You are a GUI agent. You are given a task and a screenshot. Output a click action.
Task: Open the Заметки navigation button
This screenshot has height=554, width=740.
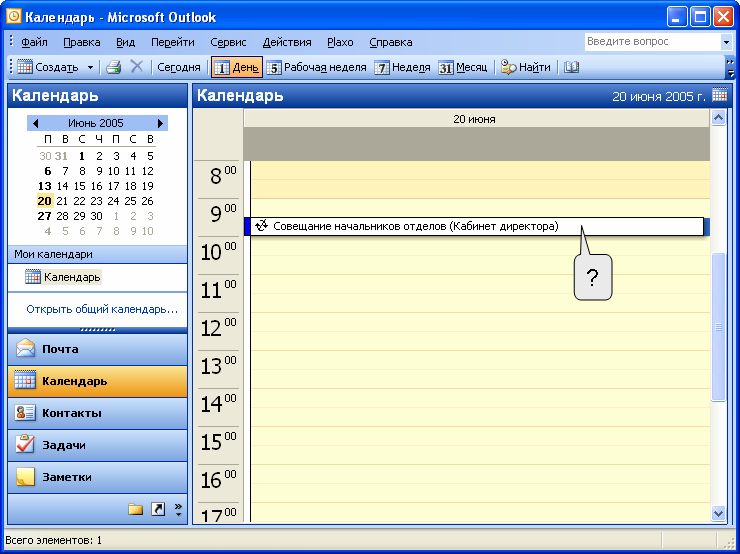[97, 477]
